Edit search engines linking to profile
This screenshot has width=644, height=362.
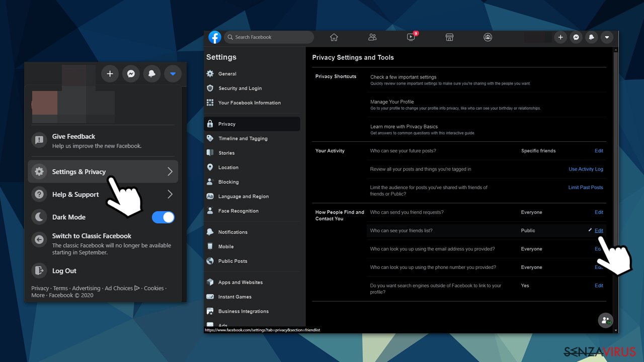[x=599, y=286]
